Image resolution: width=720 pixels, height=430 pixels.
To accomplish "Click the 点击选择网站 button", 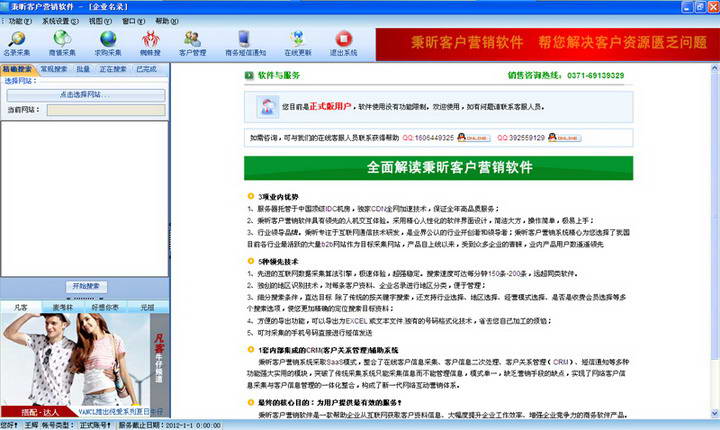I will (x=86, y=95).
